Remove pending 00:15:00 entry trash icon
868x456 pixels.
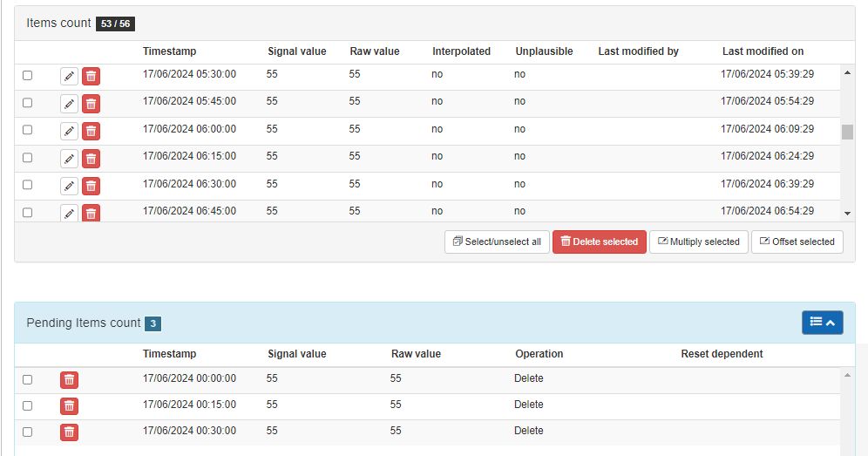pos(69,405)
